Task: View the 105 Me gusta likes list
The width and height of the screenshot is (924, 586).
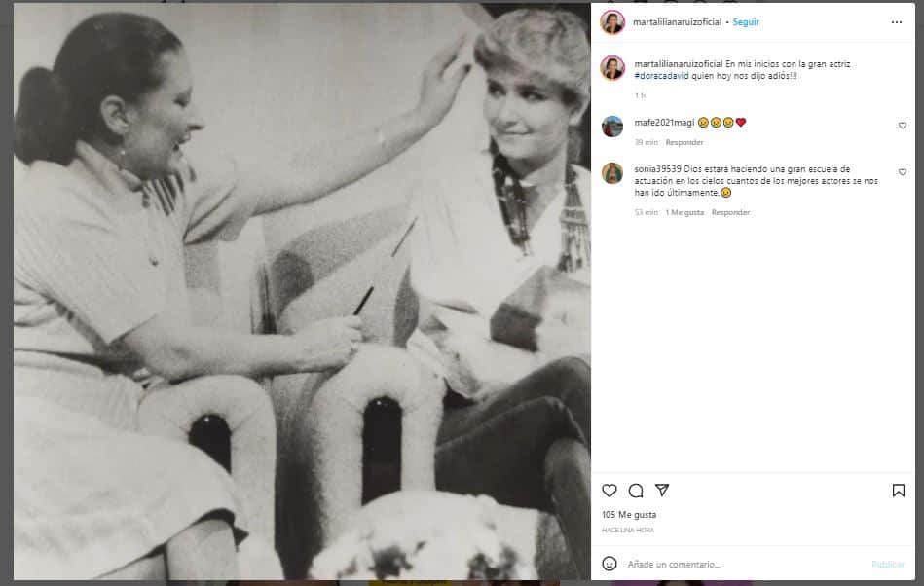Action: 629,514
